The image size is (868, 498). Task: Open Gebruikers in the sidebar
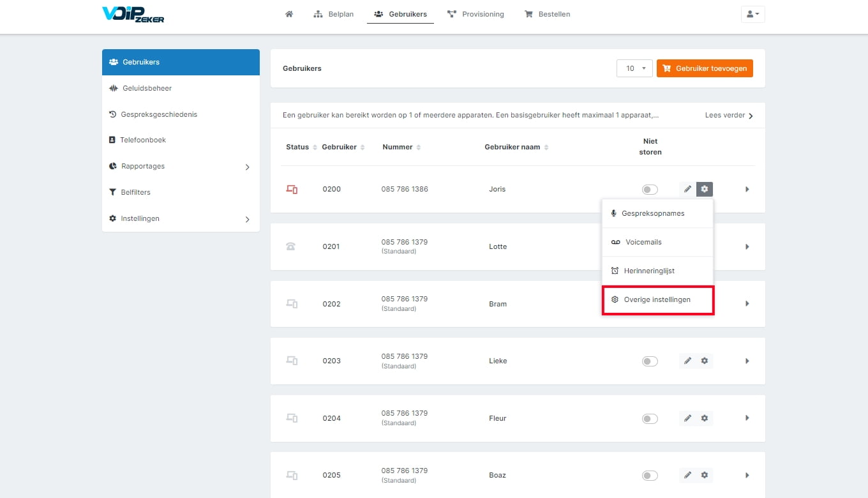coord(181,62)
